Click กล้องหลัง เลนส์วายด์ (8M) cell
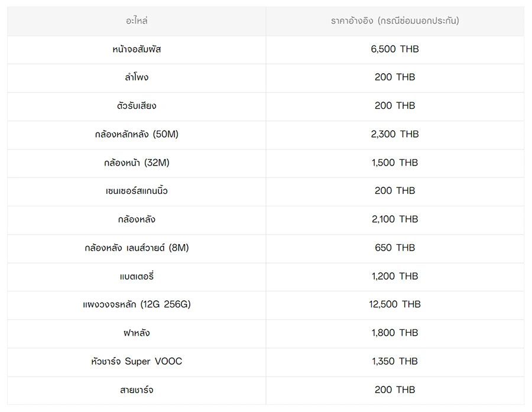This screenshot has width=532, height=412. coord(137,248)
